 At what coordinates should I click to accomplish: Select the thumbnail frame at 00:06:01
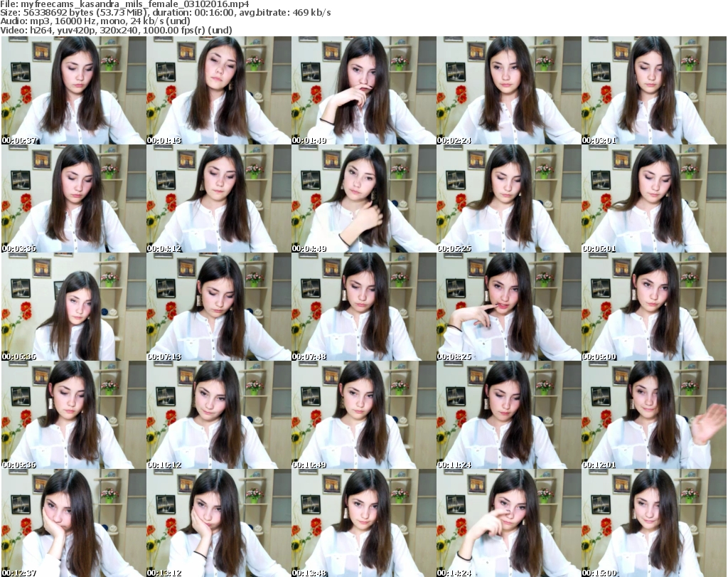[x=653, y=198]
